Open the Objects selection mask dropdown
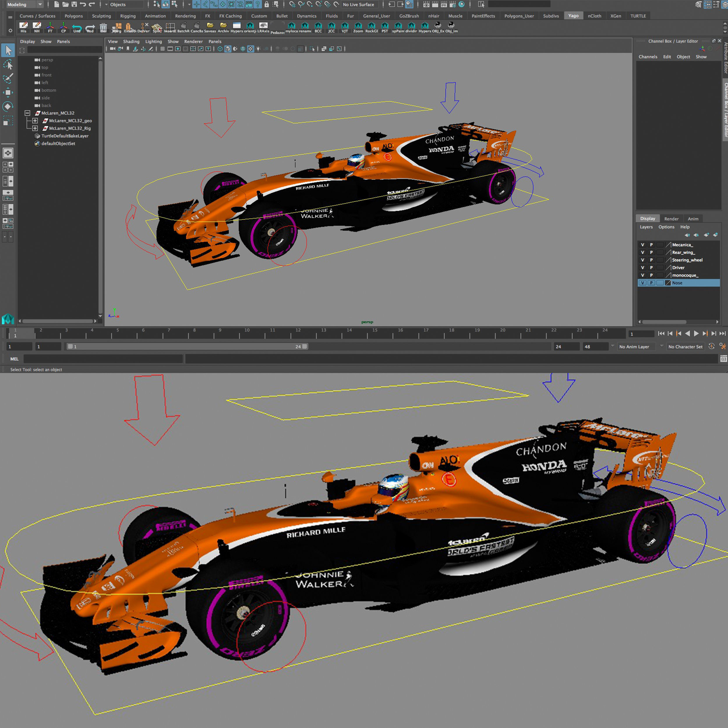The width and height of the screenshot is (728, 728). pos(126,5)
